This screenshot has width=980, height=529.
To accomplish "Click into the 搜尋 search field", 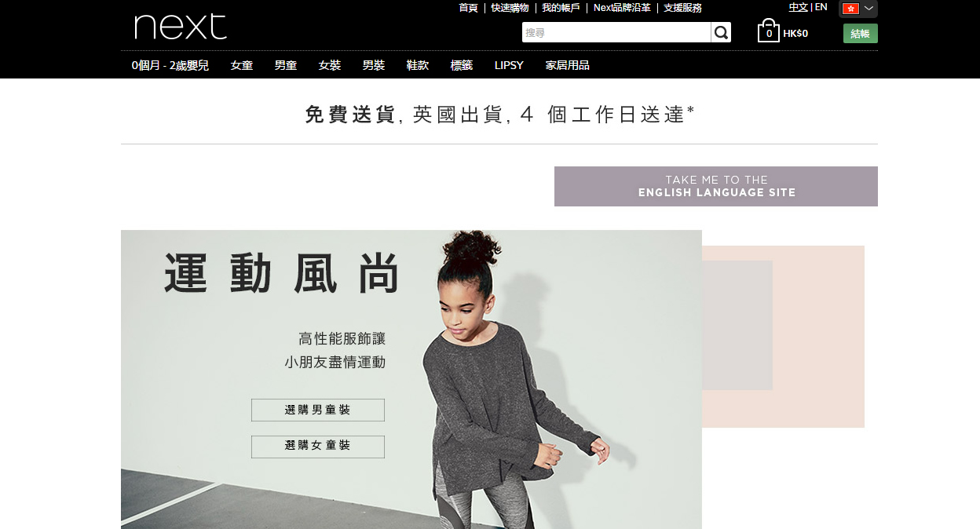I will point(616,32).
